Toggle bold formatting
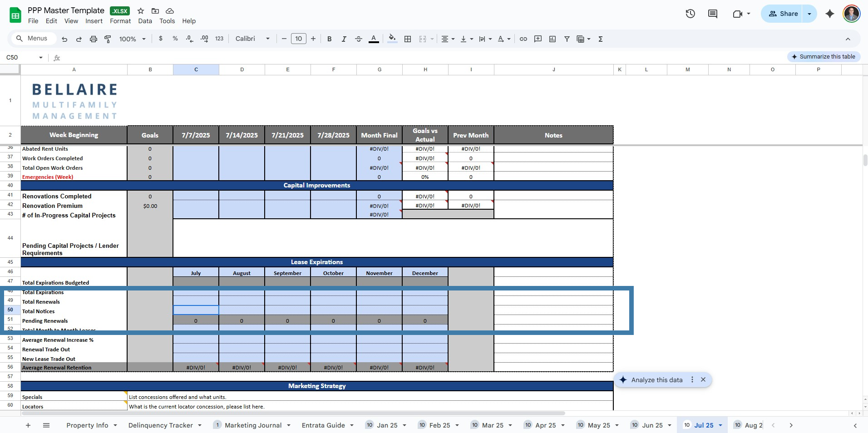The height and width of the screenshot is (433, 868). (x=329, y=39)
